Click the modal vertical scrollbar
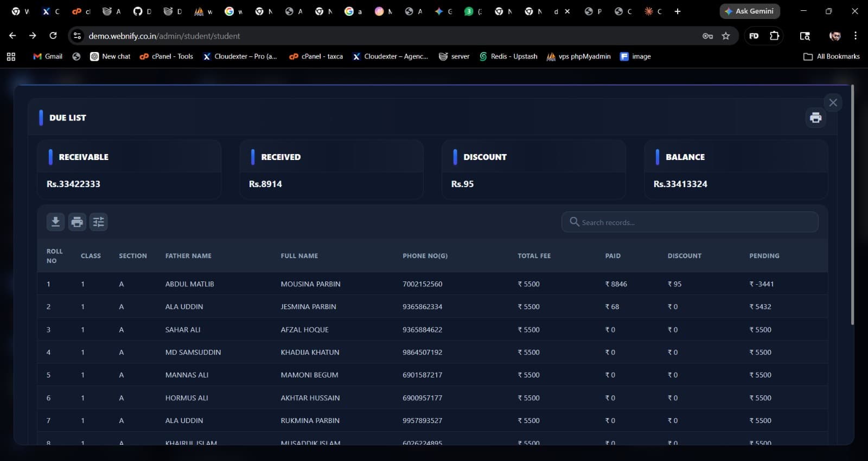This screenshot has width=868, height=461. pyautogui.click(x=852, y=206)
